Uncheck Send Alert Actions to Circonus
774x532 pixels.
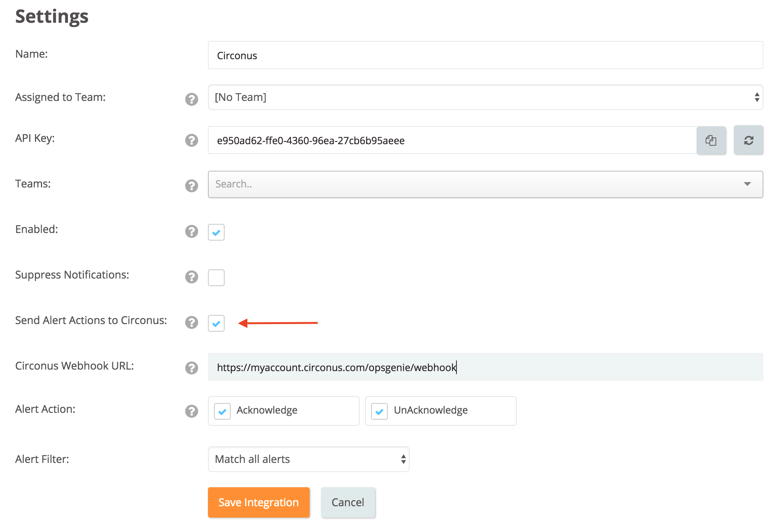click(216, 323)
